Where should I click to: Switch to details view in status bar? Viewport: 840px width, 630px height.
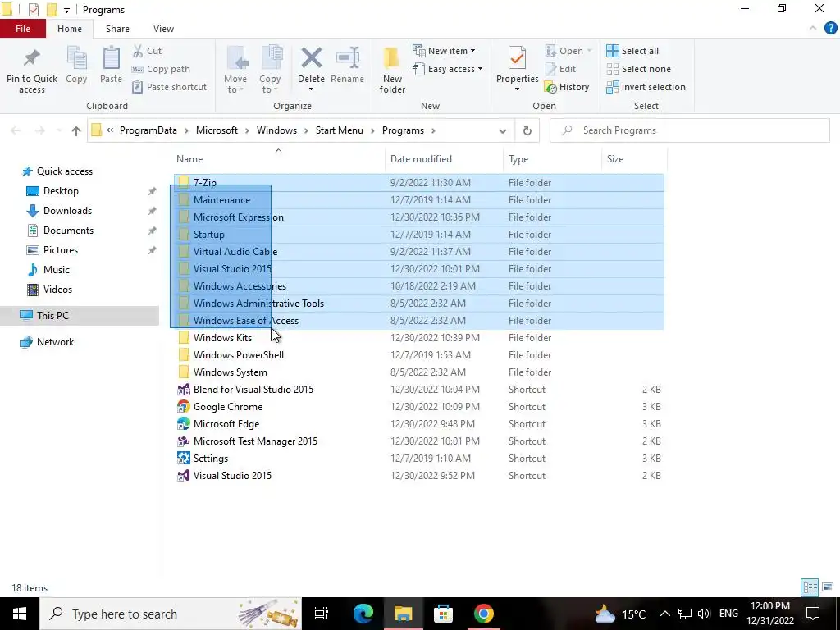810,587
